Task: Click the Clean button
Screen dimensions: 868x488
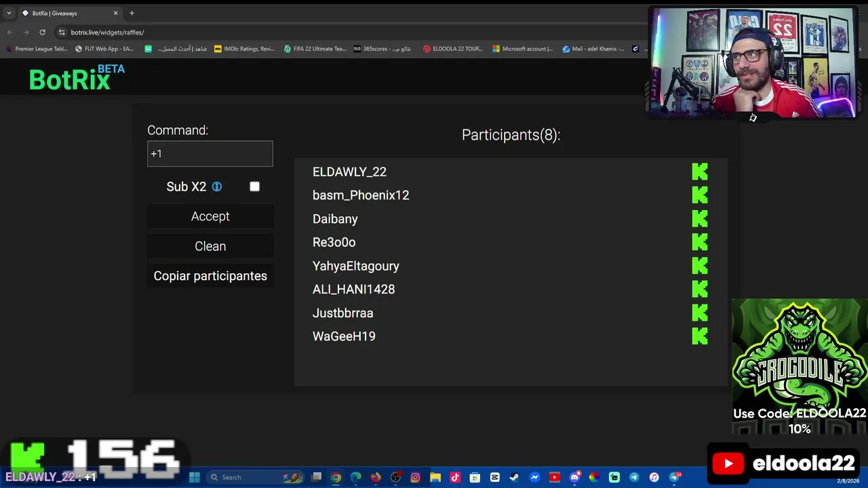Action: pyautogui.click(x=210, y=246)
